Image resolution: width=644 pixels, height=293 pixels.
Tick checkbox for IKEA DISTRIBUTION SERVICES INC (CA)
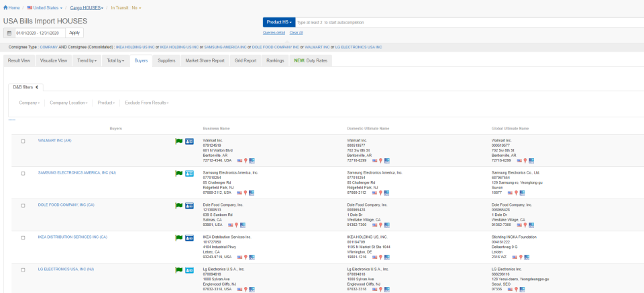(x=23, y=237)
